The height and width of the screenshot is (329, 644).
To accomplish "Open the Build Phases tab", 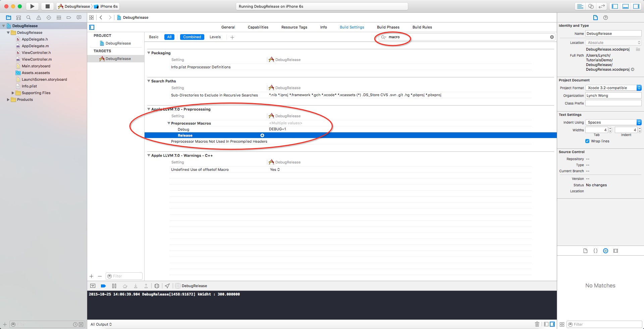I will [388, 27].
